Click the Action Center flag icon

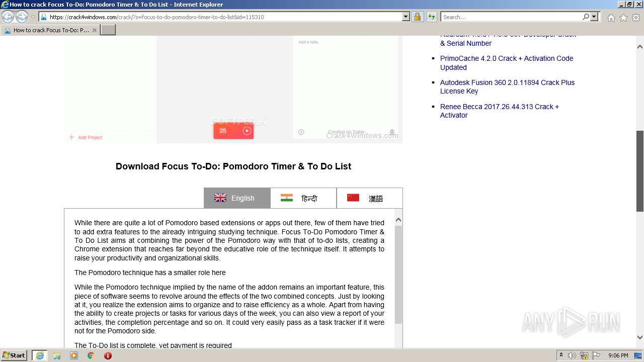596,355
